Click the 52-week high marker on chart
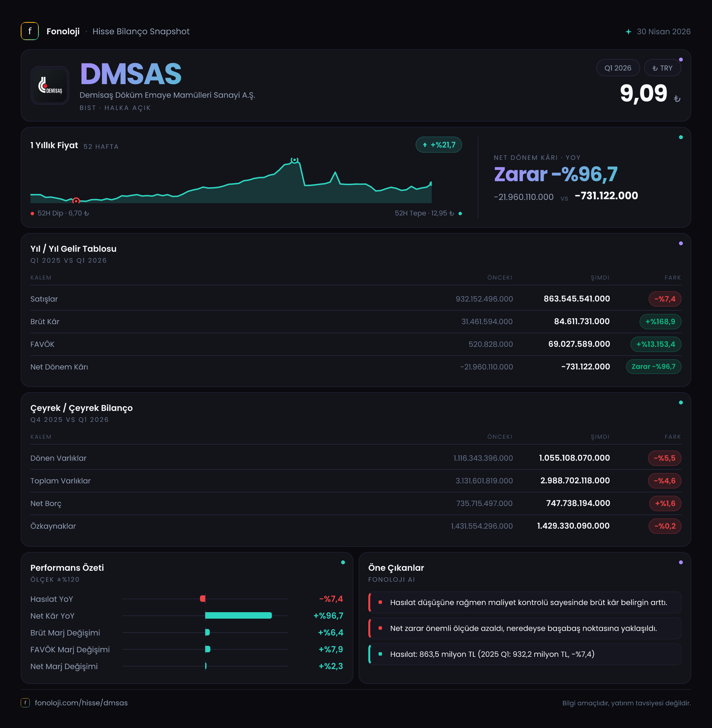 point(295,160)
